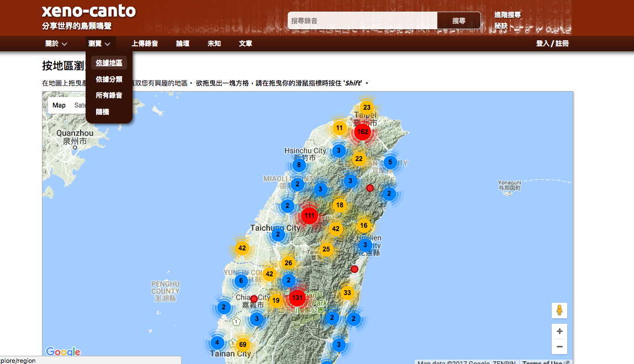Expand the 關於 dropdown menu

56,44
